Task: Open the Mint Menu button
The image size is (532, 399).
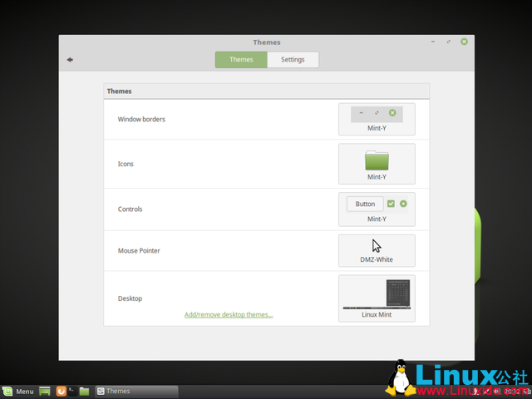Action: (18, 392)
